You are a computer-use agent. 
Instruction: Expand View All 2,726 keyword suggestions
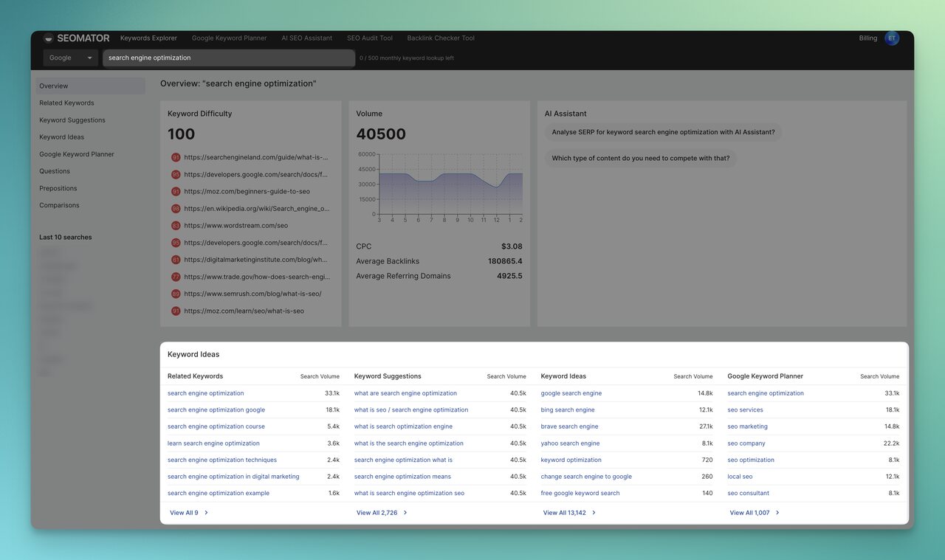377,512
